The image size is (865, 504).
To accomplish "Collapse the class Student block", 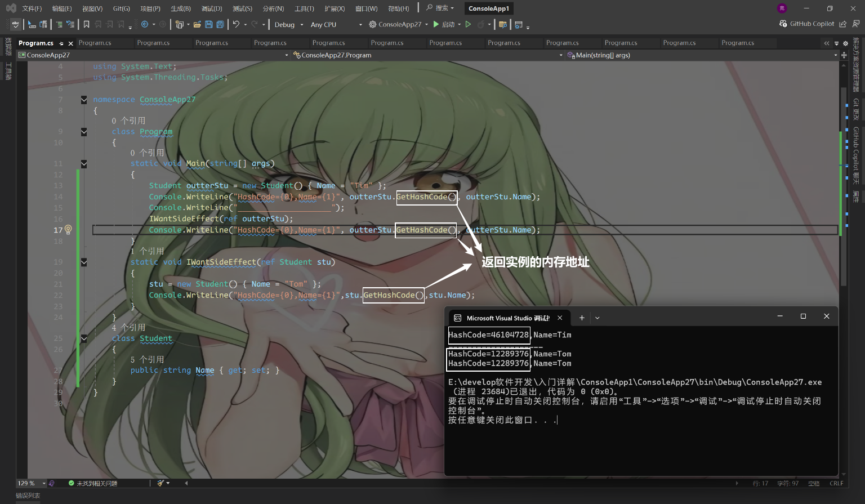I will tap(84, 338).
